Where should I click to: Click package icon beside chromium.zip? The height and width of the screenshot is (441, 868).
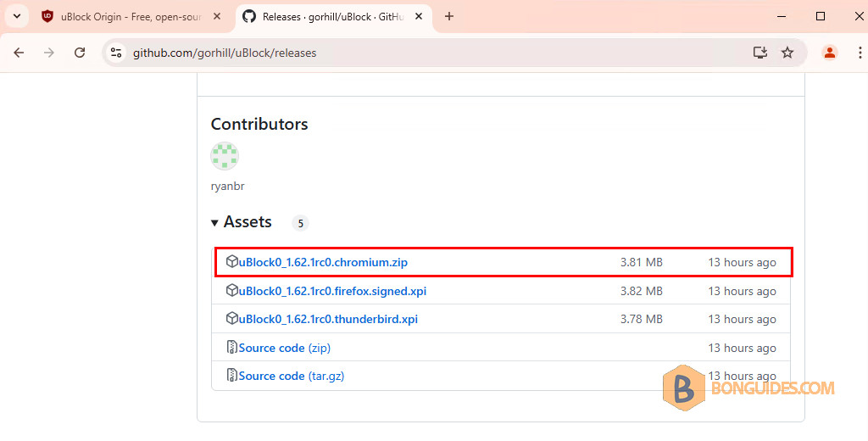tap(232, 261)
